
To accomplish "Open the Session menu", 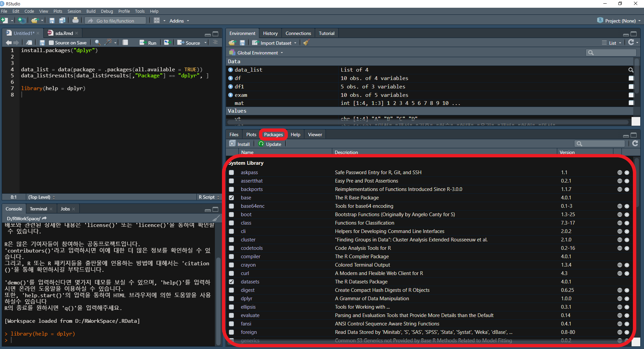I will pyautogui.click(x=74, y=11).
